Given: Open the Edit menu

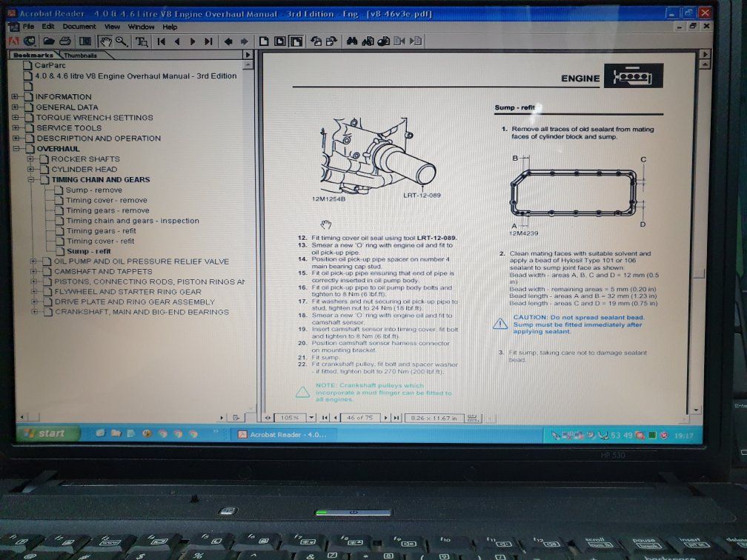Looking at the screenshot, I should pos(47,27).
